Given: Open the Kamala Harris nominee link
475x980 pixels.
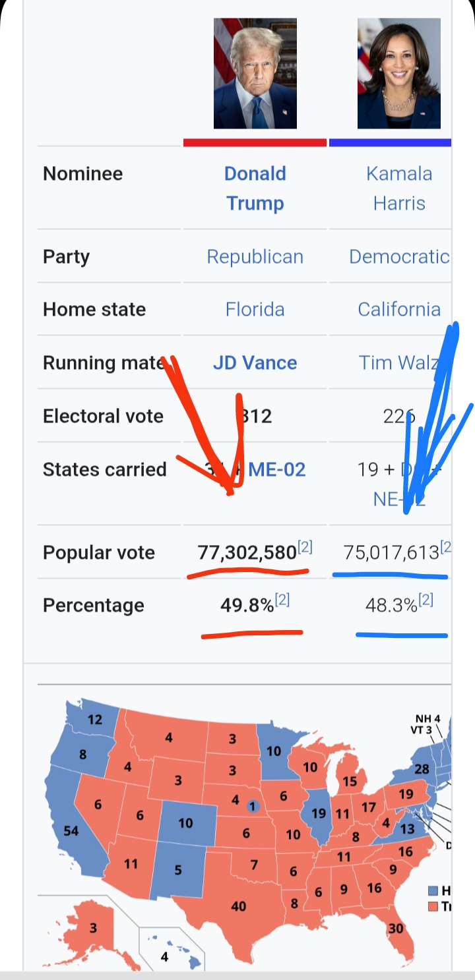Looking at the screenshot, I should pos(399,188).
